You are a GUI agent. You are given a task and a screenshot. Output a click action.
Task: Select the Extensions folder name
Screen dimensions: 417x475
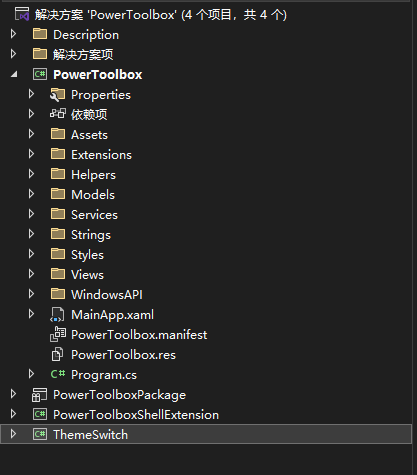click(101, 155)
